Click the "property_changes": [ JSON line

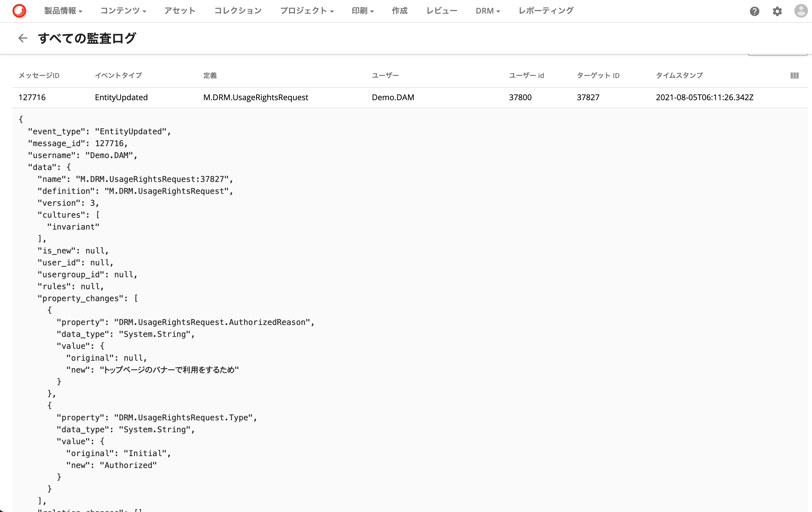[88, 298]
